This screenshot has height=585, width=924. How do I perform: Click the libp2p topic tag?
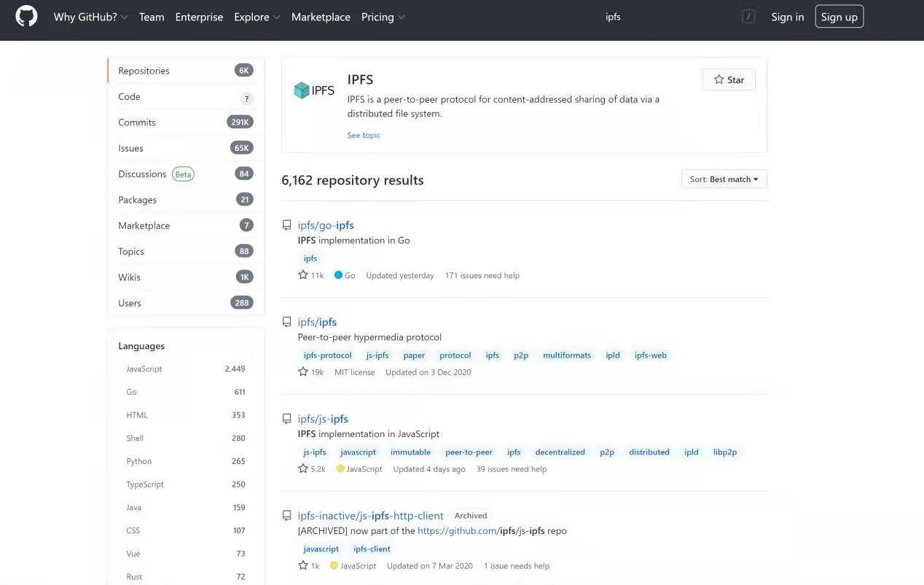tap(725, 452)
